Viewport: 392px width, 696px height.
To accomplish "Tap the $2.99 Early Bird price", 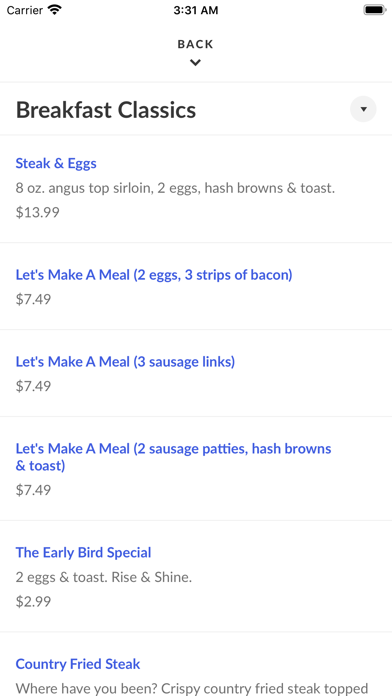I will pos(33,601).
